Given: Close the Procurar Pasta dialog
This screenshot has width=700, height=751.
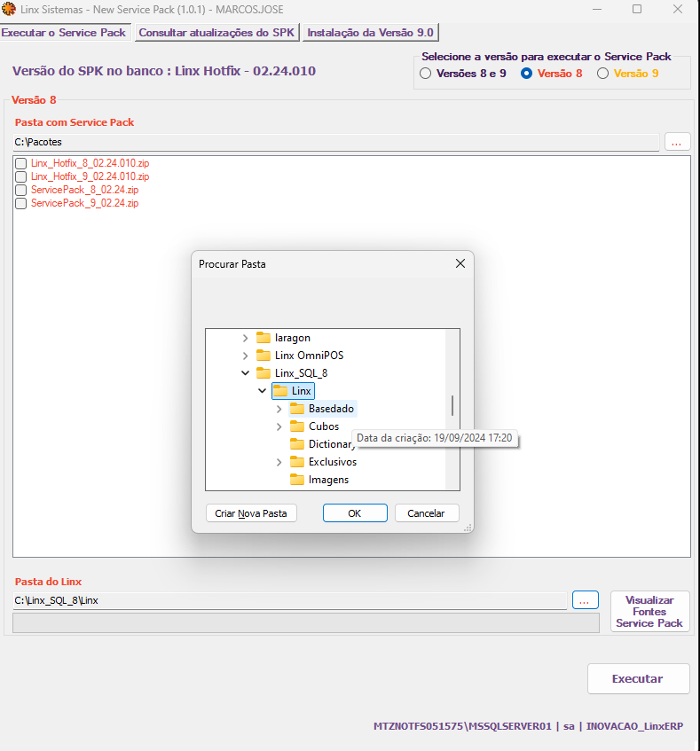Looking at the screenshot, I should 460,263.
